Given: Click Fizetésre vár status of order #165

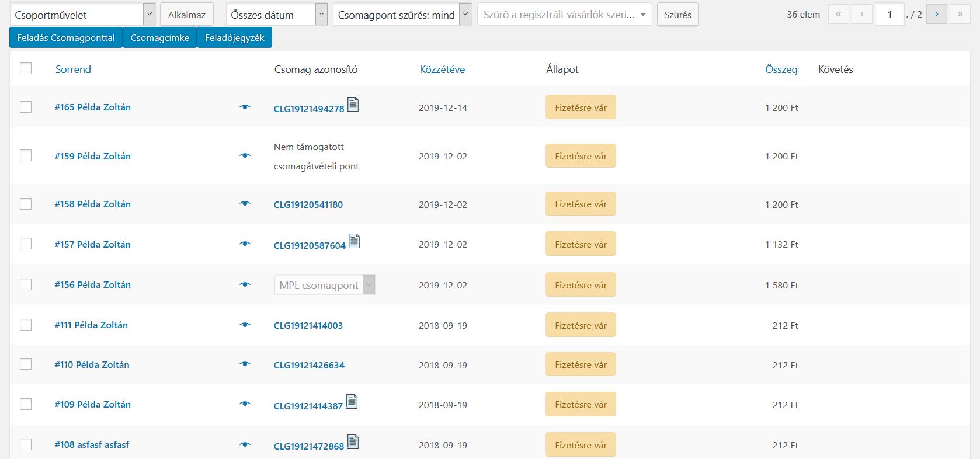Looking at the screenshot, I should pyautogui.click(x=581, y=107).
